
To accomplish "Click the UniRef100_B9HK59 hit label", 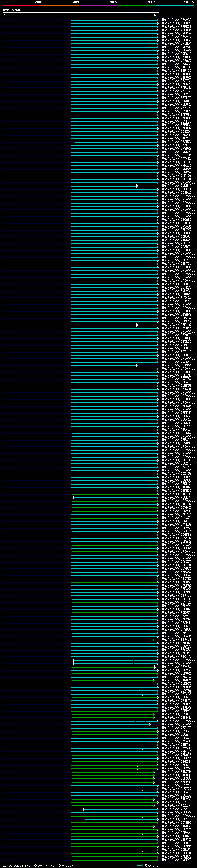I will click(x=177, y=33).
